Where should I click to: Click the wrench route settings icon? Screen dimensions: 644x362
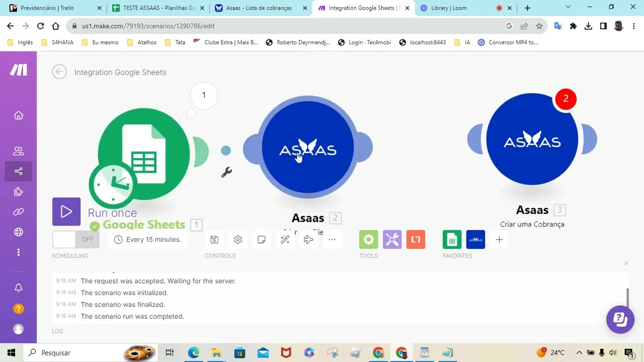(x=226, y=172)
